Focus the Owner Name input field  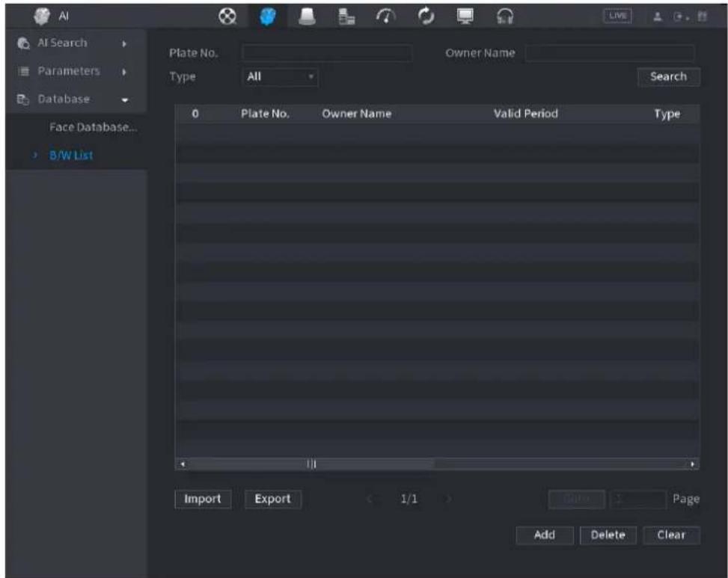click(610, 53)
